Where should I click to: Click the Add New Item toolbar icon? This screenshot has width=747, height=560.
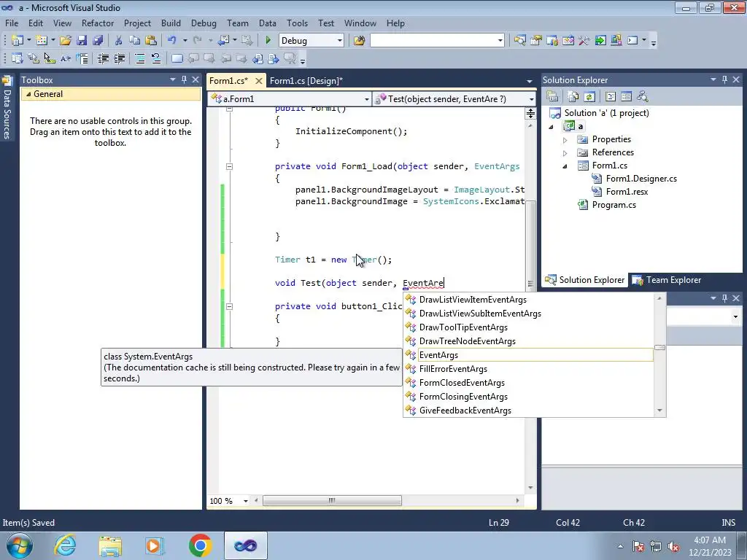(42, 41)
